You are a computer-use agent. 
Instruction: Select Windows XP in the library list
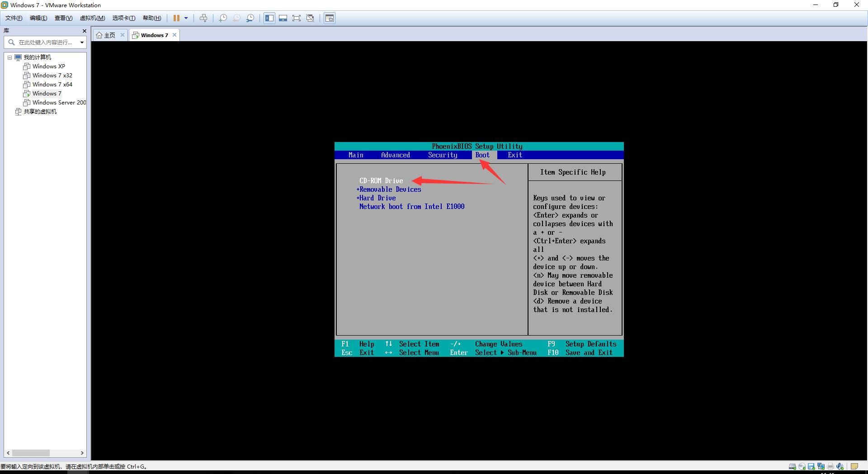(48, 66)
